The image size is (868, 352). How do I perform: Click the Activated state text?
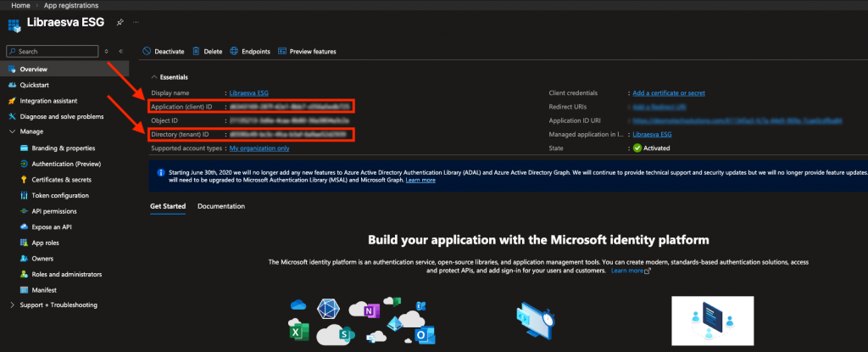657,148
